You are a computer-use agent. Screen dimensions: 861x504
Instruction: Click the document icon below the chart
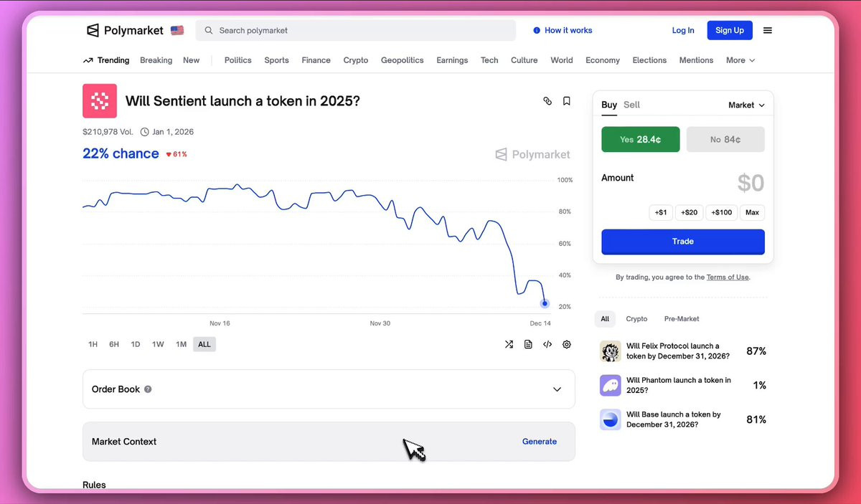pos(528,344)
